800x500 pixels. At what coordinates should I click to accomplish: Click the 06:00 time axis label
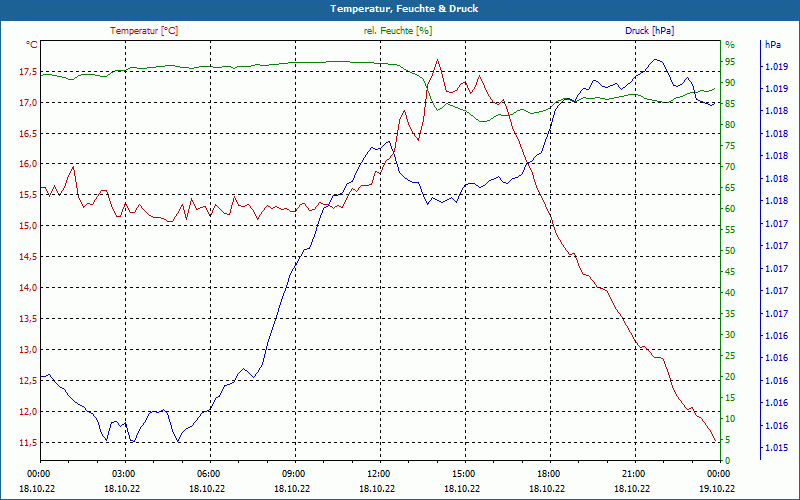(208, 473)
